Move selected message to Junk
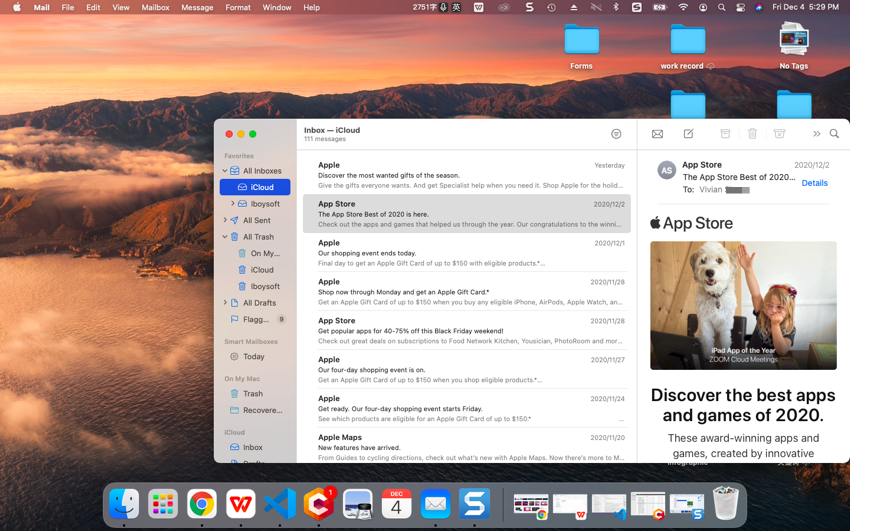Screen dimensions: 882x531 pos(780,134)
